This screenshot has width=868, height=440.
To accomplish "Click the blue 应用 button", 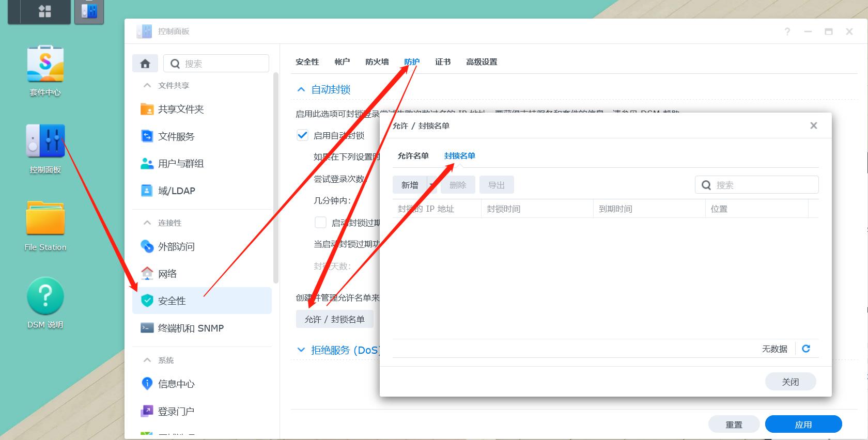I will pyautogui.click(x=803, y=425).
